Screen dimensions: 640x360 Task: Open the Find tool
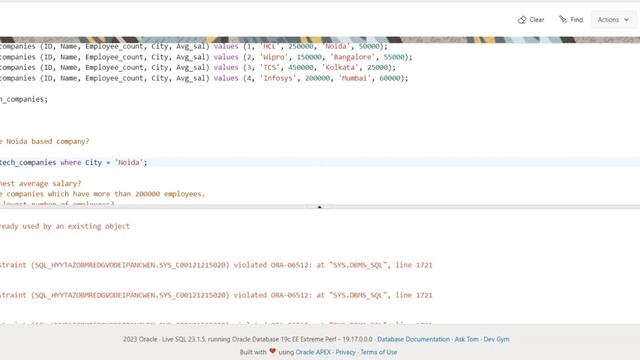(x=571, y=20)
